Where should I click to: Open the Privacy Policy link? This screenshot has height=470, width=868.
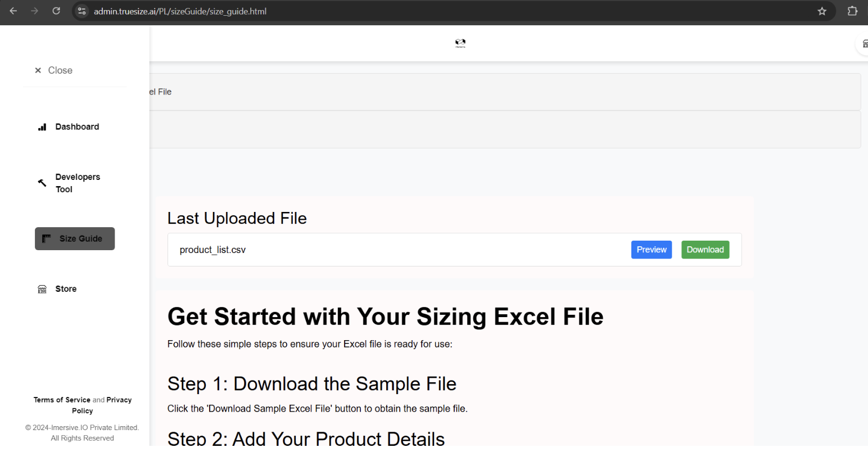(102, 405)
